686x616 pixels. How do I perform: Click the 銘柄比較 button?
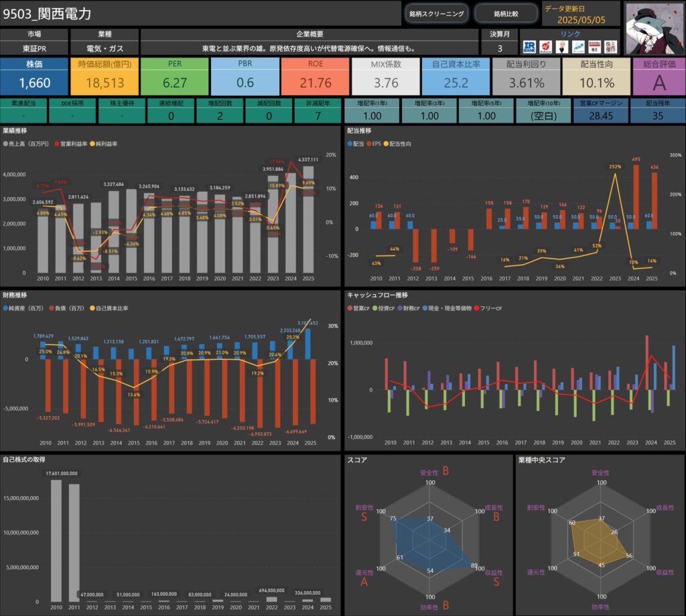tap(506, 13)
